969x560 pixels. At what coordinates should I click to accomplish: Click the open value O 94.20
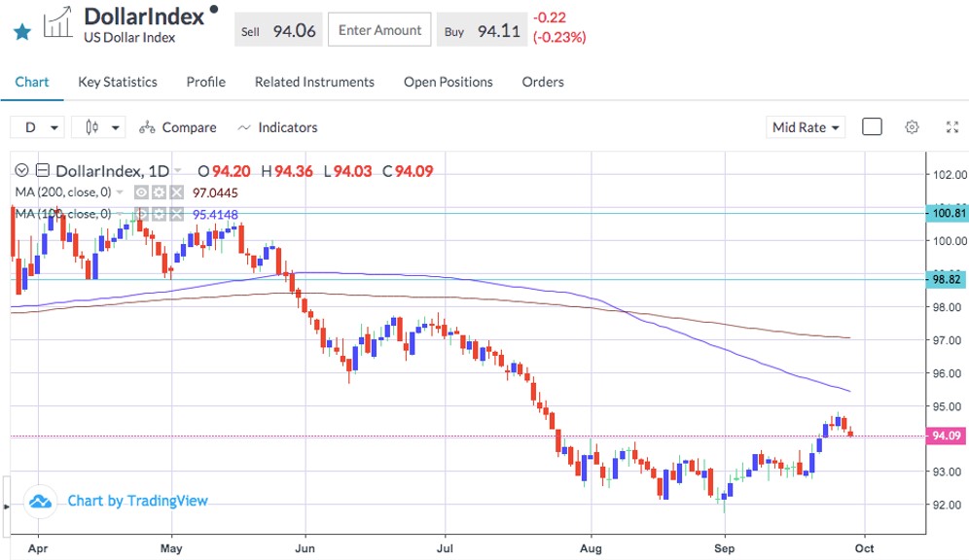pyautogui.click(x=224, y=171)
